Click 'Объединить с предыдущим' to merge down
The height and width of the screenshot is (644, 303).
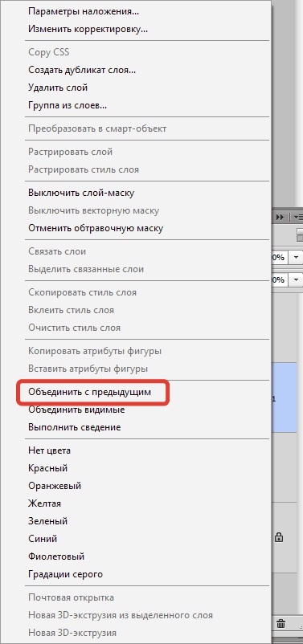(90, 392)
